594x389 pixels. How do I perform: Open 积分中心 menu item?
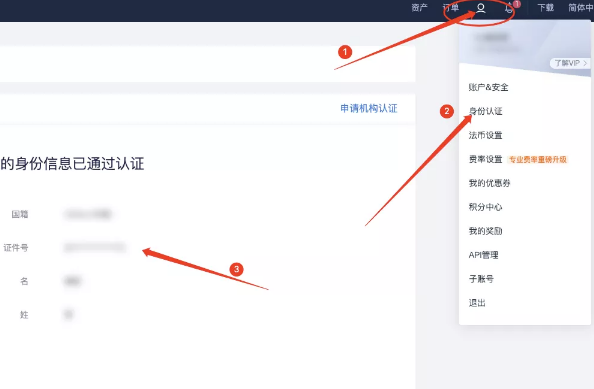click(485, 207)
